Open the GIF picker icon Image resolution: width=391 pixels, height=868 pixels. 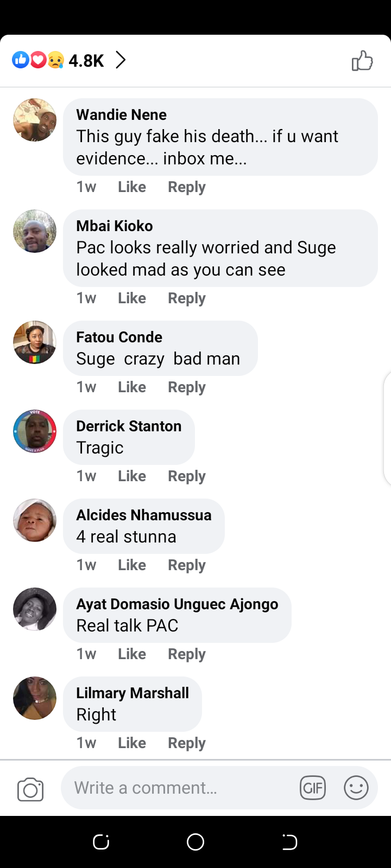pyautogui.click(x=313, y=788)
